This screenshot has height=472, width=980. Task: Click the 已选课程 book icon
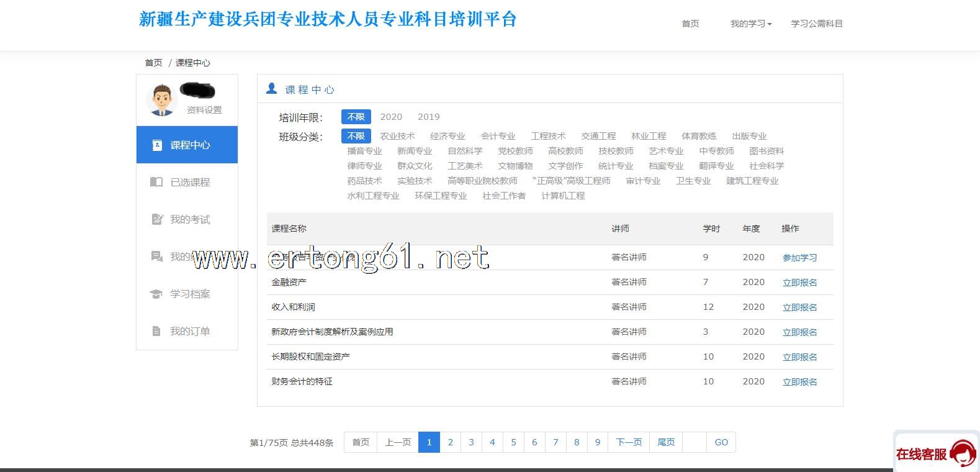156,182
